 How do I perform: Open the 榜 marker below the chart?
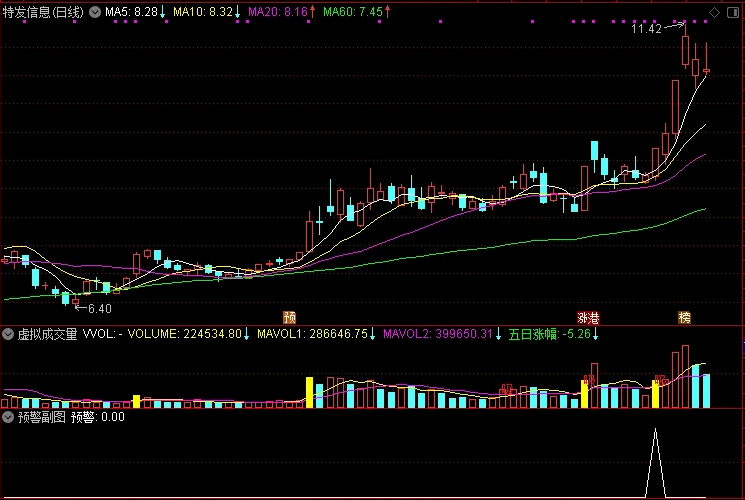point(684,317)
